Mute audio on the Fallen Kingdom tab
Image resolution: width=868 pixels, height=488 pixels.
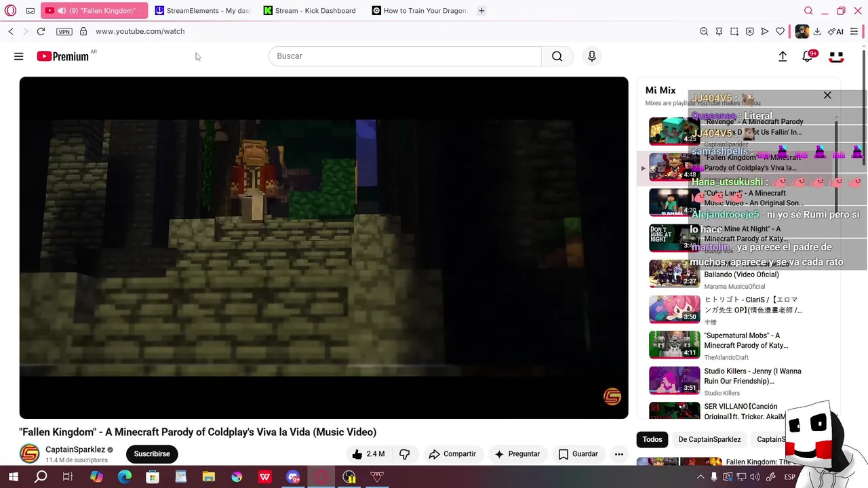pyautogui.click(x=62, y=11)
